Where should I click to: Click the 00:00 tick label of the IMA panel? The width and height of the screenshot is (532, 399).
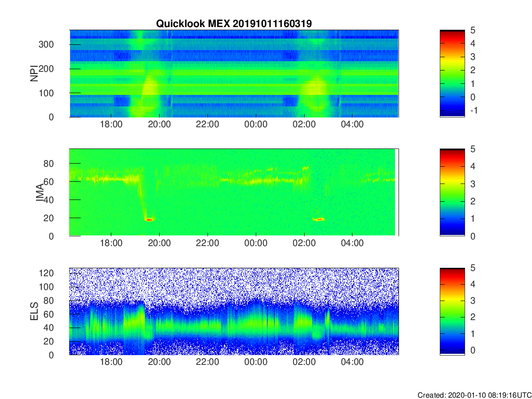coord(256,243)
